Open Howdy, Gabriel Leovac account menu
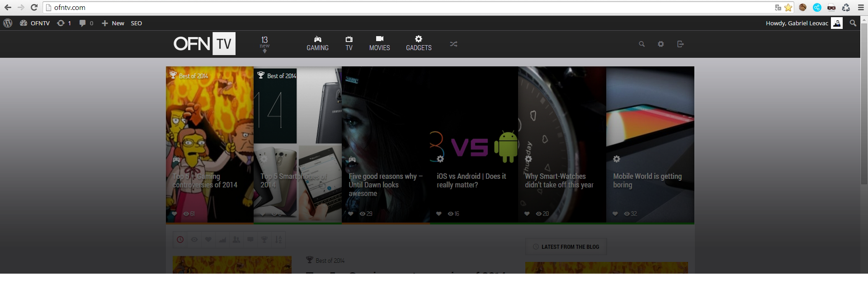The height and width of the screenshot is (289, 868). click(x=803, y=23)
